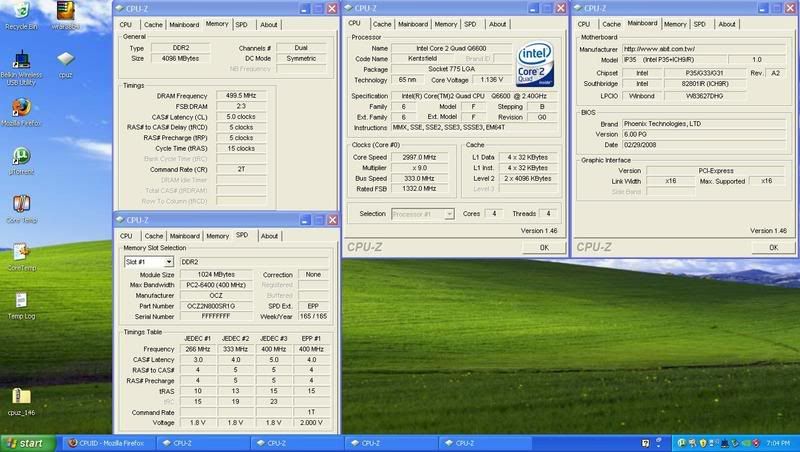Open Mainboard tab in Memory window
800x452 pixels.
click(184, 24)
